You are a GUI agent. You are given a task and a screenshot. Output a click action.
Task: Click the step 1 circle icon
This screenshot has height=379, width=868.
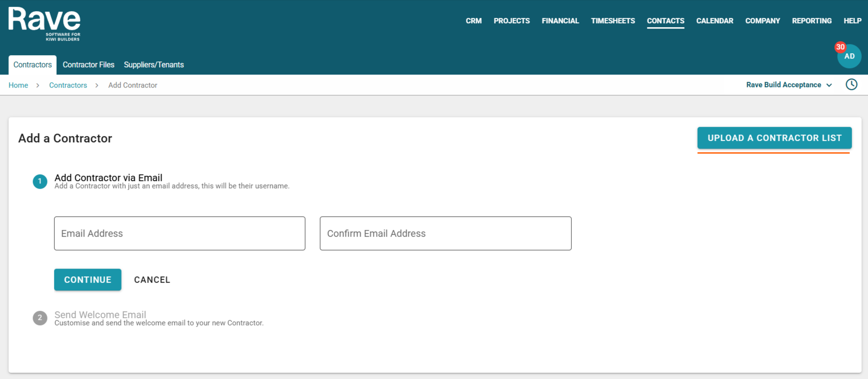coord(40,182)
